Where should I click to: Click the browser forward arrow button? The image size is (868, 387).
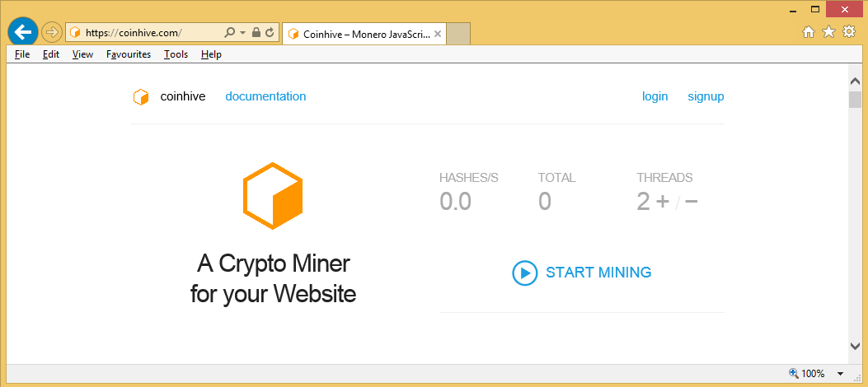pos(51,33)
